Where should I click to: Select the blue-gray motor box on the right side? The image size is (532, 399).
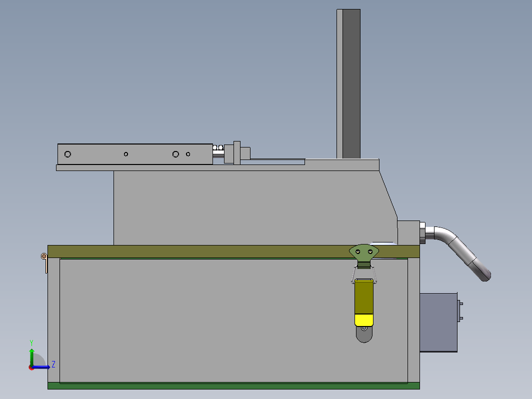click(x=438, y=322)
